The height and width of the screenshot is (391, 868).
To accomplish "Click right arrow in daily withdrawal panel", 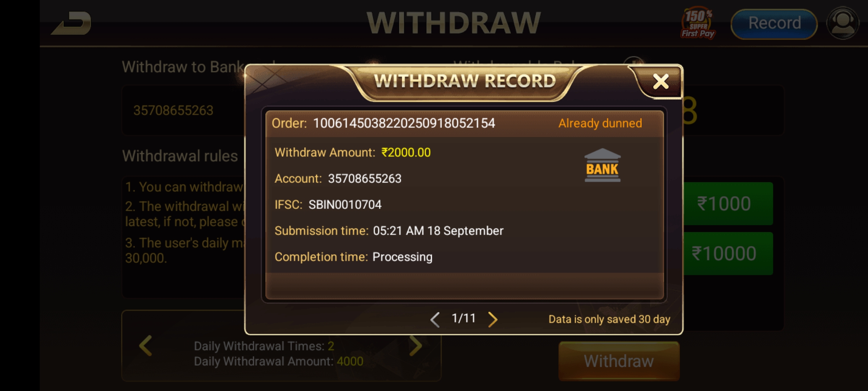I will tap(415, 346).
